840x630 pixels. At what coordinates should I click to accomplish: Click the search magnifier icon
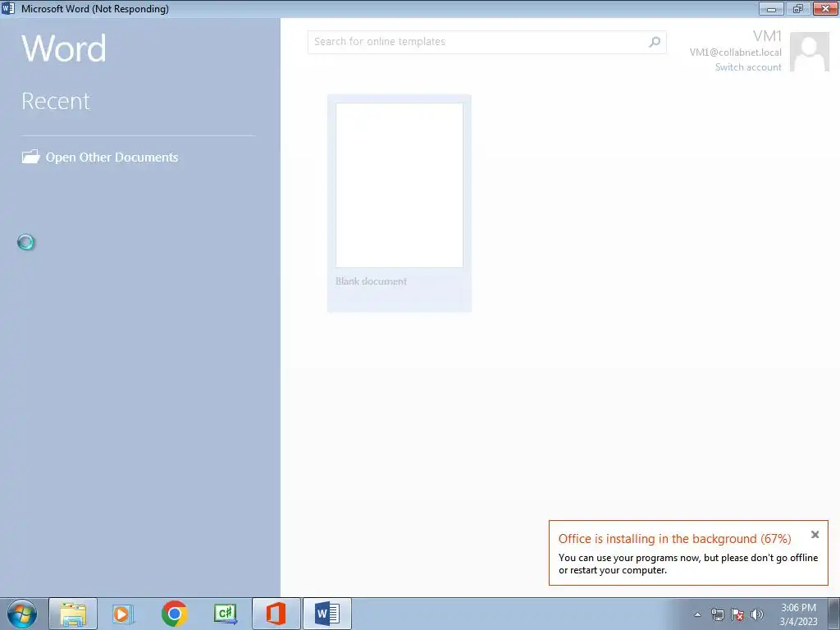[x=655, y=42]
